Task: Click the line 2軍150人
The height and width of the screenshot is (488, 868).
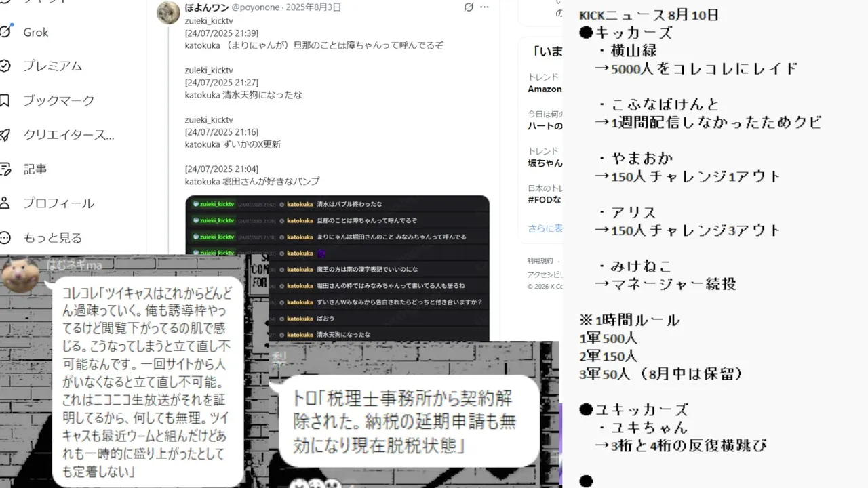Action: (608, 356)
